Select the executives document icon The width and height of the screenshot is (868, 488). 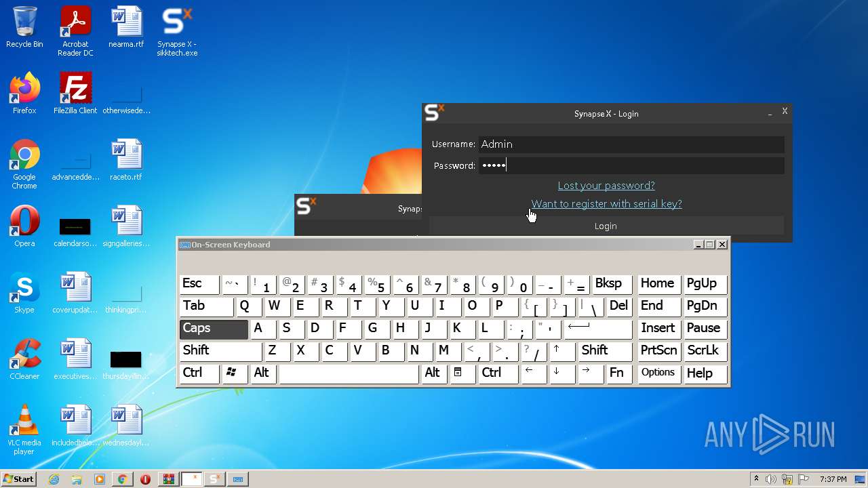click(x=75, y=359)
